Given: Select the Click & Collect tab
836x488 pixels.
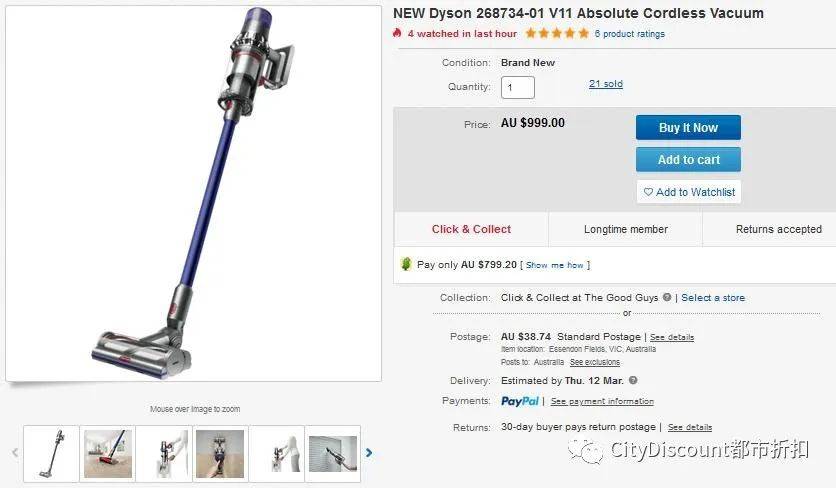Looking at the screenshot, I should pos(471,229).
